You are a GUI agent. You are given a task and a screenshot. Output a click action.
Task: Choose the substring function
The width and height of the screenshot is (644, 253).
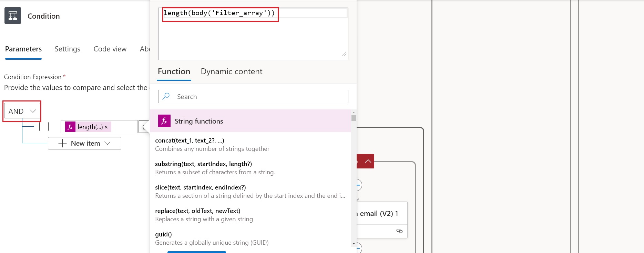[203, 164]
